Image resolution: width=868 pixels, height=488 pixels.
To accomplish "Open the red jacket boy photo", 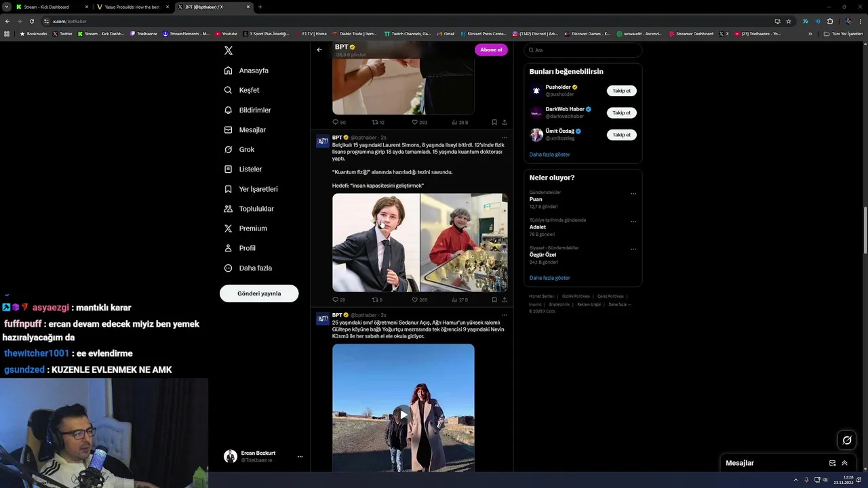I will point(464,243).
